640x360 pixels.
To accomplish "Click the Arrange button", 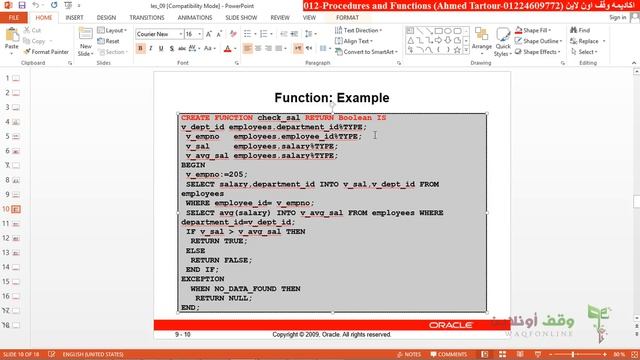I will click(x=481, y=42).
